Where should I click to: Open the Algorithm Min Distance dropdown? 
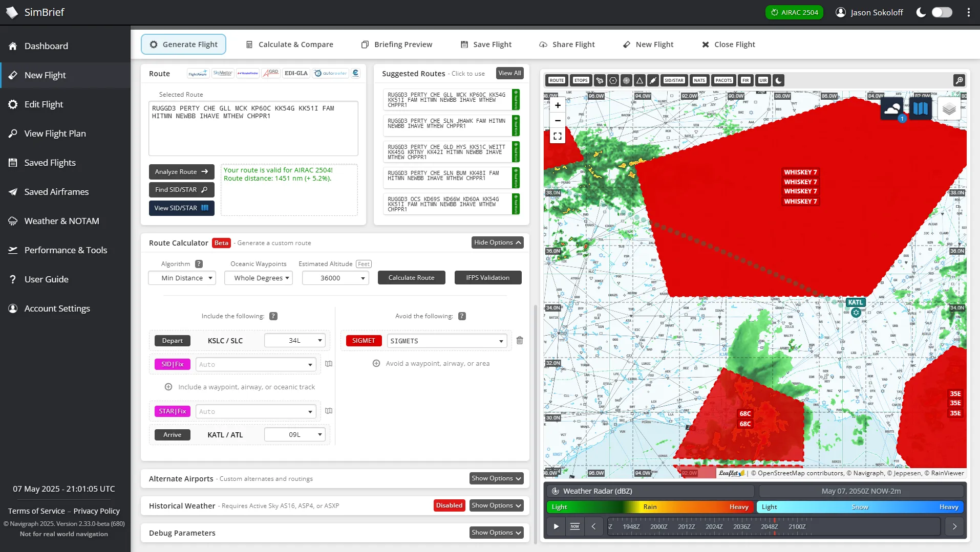click(x=182, y=278)
